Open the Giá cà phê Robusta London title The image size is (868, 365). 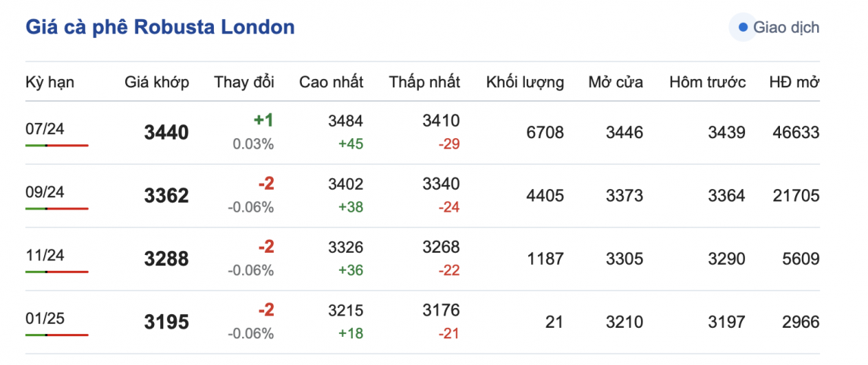pos(160,28)
